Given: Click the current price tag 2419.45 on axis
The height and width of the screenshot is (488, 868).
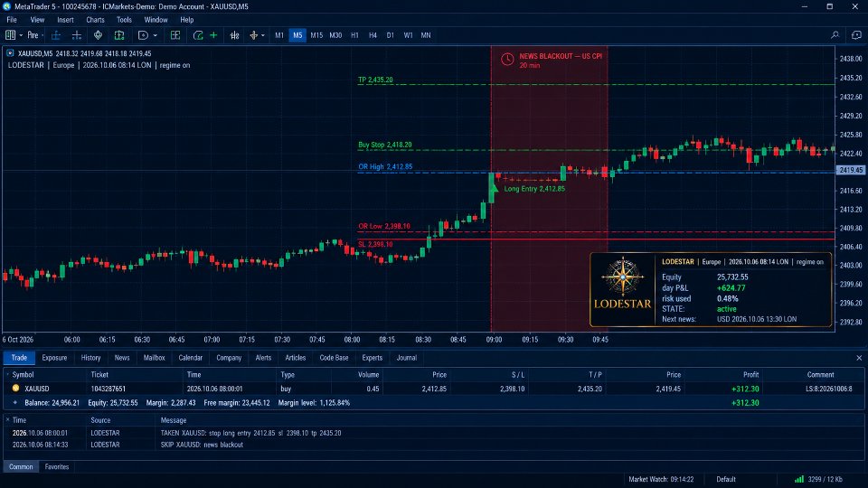Looking at the screenshot, I should pyautogui.click(x=851, y=171).
